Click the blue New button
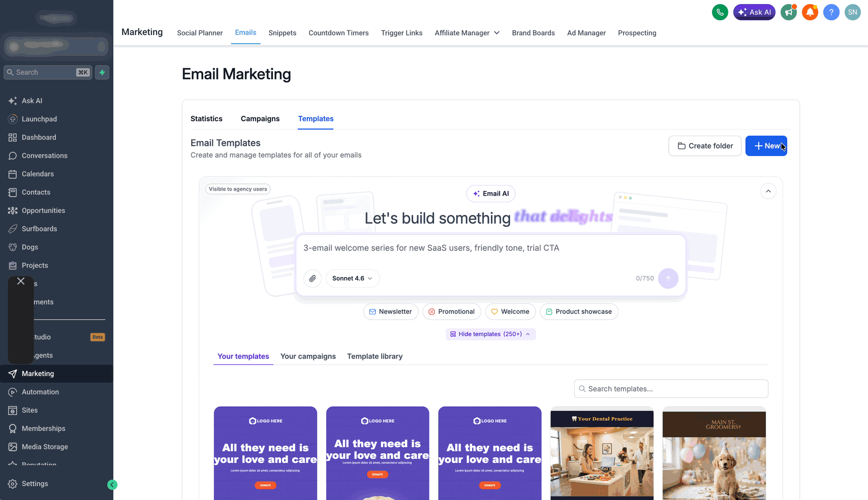Viewport: 868px width, 500px height. tap(766, 146)
